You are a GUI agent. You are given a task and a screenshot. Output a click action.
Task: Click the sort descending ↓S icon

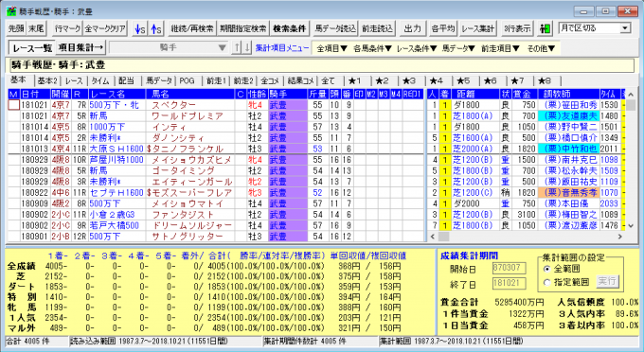[140, 28]
